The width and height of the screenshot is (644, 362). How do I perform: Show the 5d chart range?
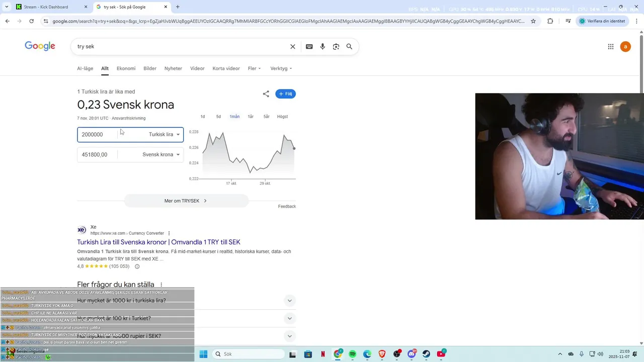[x=218, y=117]
